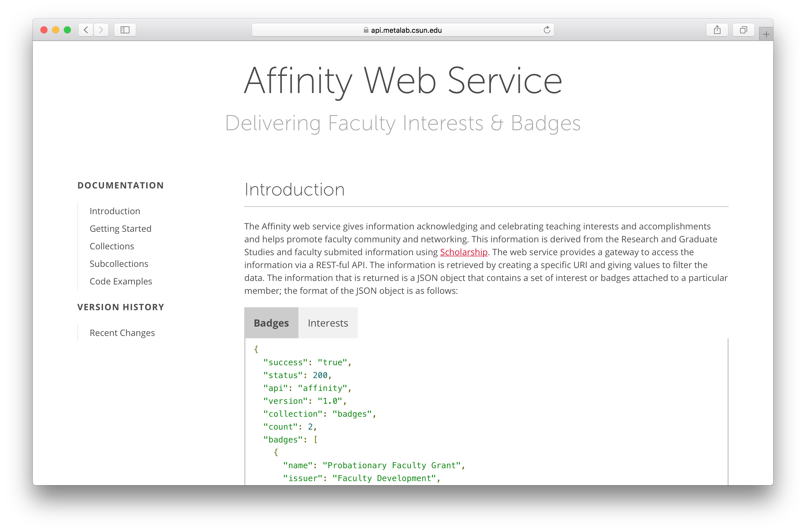Go back with the Safari back arrow

86,30
